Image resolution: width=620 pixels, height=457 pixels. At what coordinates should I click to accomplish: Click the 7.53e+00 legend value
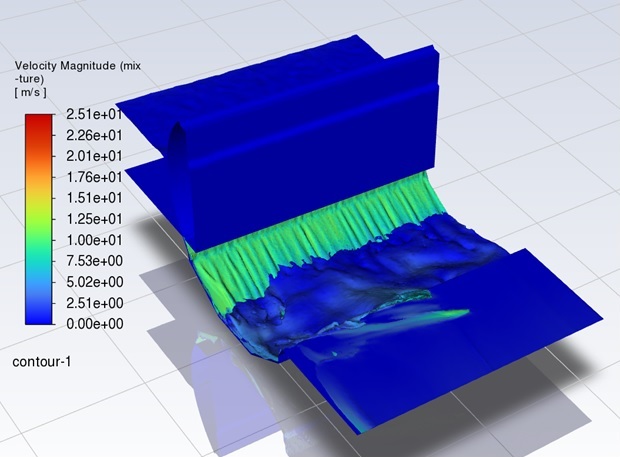[x=94, y=261]
